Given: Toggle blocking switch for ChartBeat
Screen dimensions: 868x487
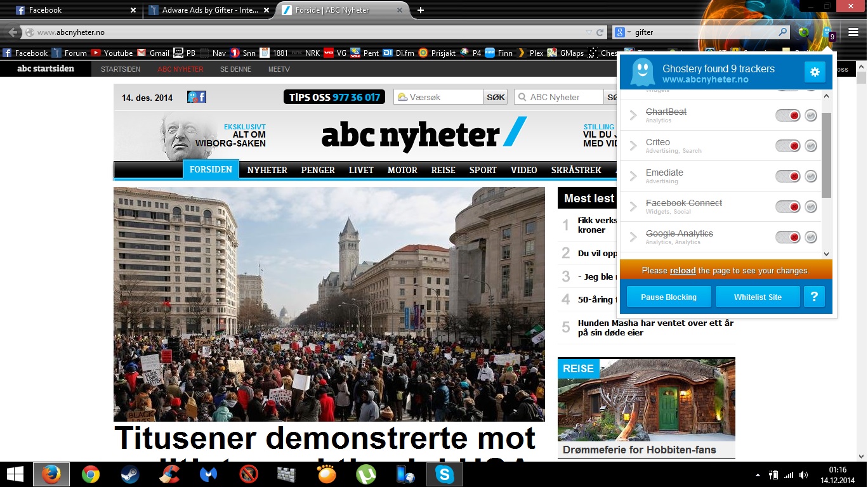Looking at the screenshot, I should coord(788,115).
